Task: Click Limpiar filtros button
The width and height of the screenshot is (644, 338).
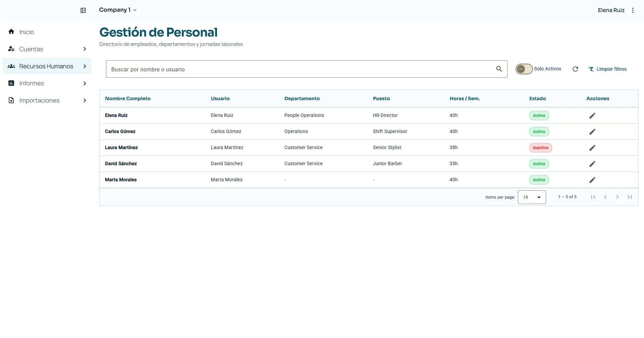Action: [x=607, y=69]
